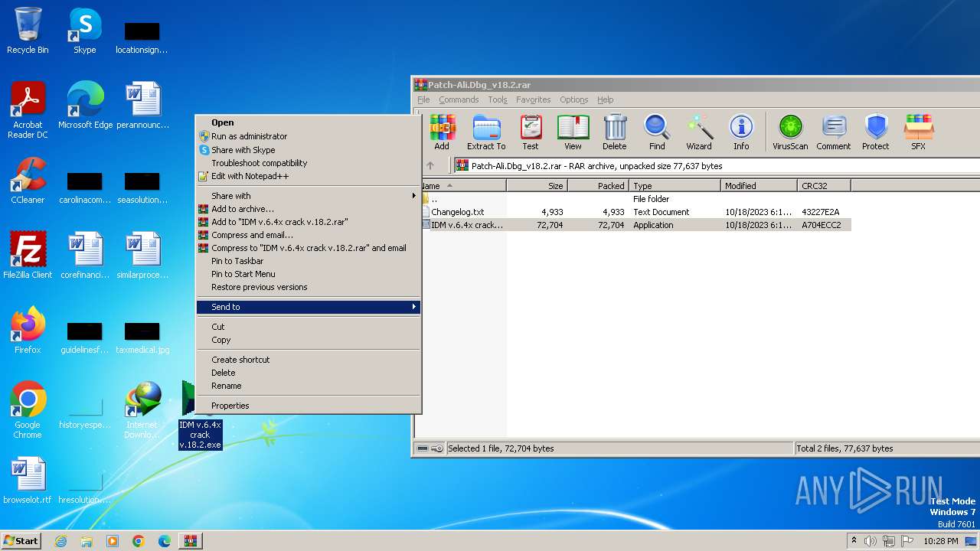Image resolution: width=980 pixels, height=551 pixels.
Task: Click the WinRAR taskbar button
Action: (190, 541)
